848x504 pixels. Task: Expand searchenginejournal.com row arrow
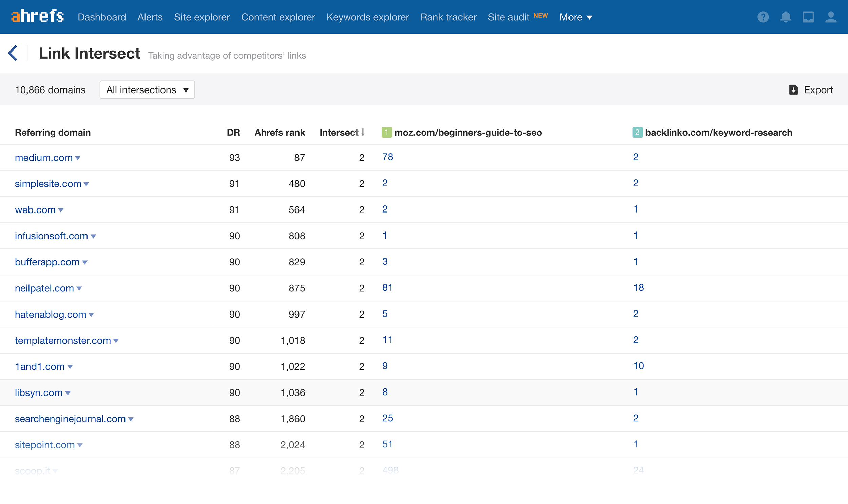131,419
